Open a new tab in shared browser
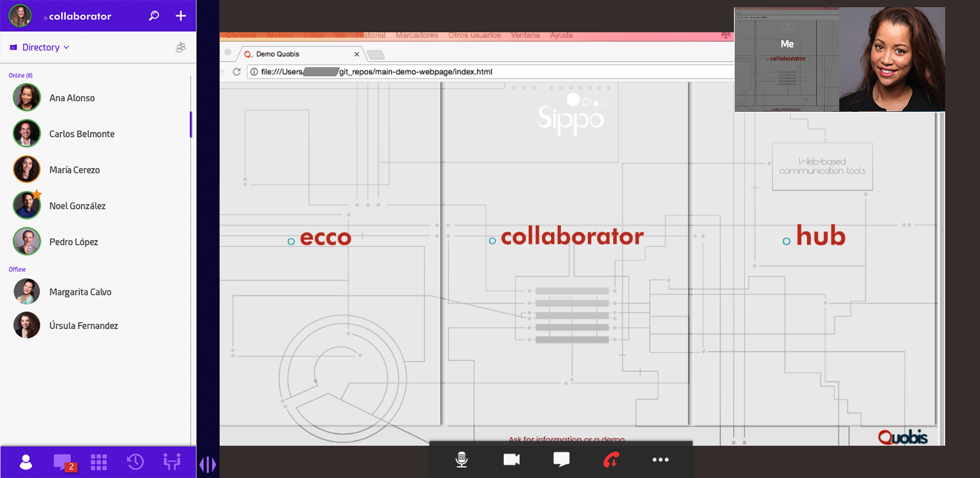This screenshot has width=980, height=478. pyautogui.click(x=376, y=55)
